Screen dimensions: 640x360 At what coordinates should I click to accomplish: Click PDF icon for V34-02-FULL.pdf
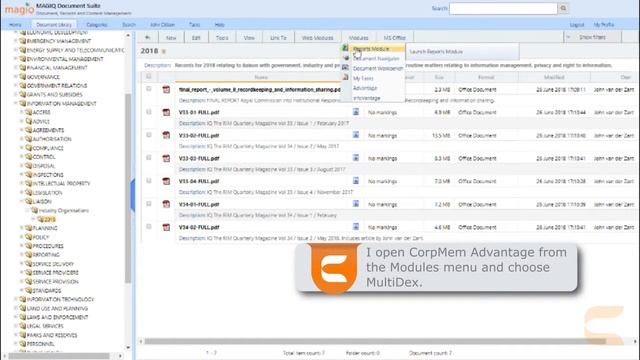(x=166, y=227)
